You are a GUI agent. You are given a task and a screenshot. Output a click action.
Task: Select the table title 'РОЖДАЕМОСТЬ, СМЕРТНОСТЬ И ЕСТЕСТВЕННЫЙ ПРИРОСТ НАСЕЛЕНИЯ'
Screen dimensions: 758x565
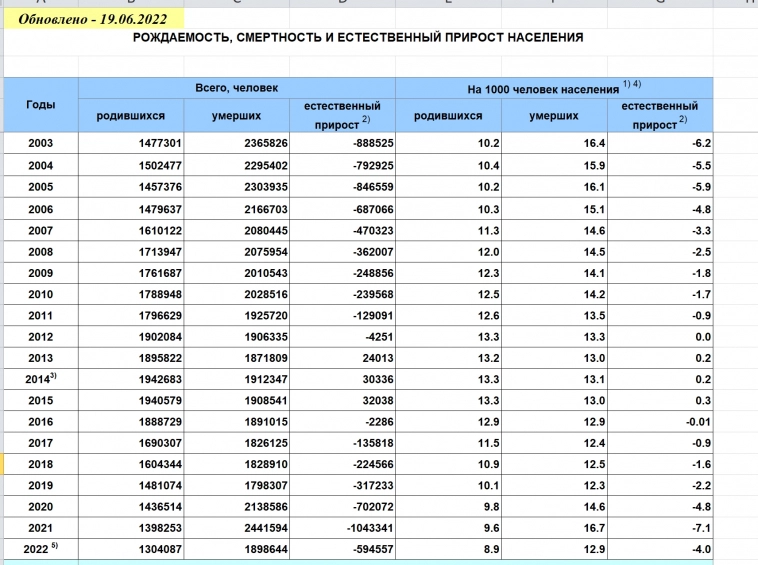tap(358, 38)
